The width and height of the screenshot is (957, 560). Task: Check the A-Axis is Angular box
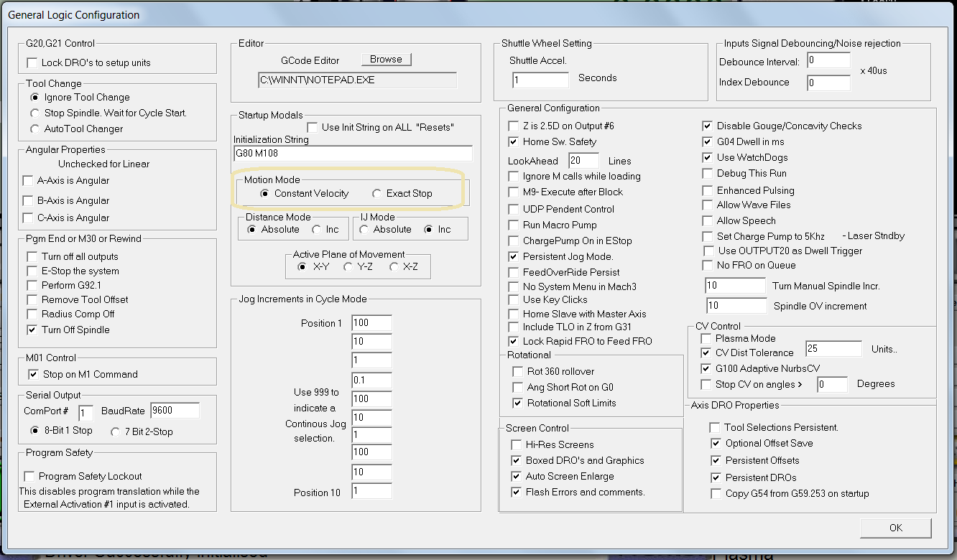(28, 180)
